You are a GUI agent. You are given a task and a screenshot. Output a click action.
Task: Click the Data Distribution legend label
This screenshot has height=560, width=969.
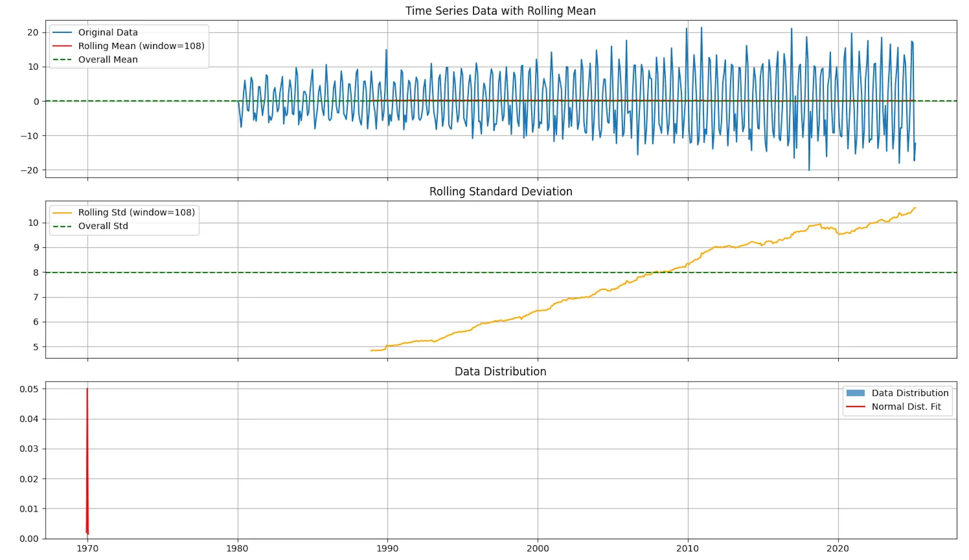point(910,393)
